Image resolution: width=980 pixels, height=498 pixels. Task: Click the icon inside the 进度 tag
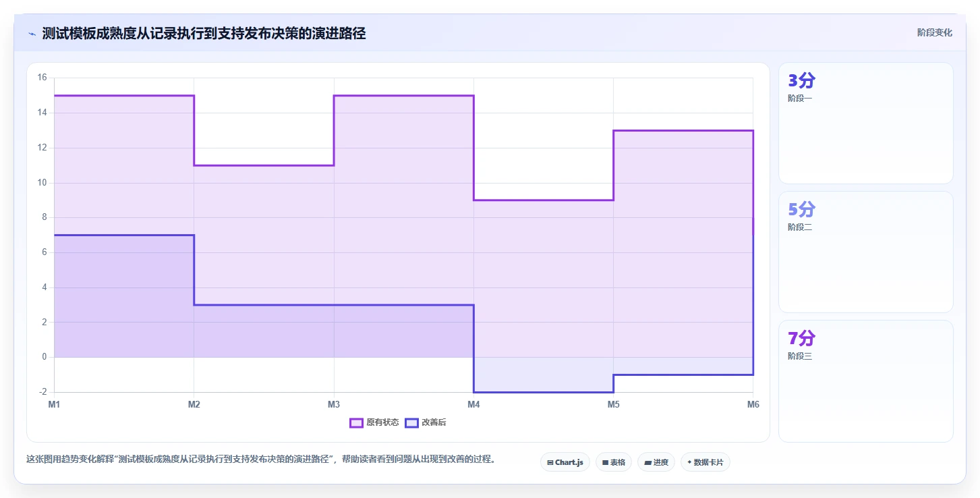click(647, 463)
